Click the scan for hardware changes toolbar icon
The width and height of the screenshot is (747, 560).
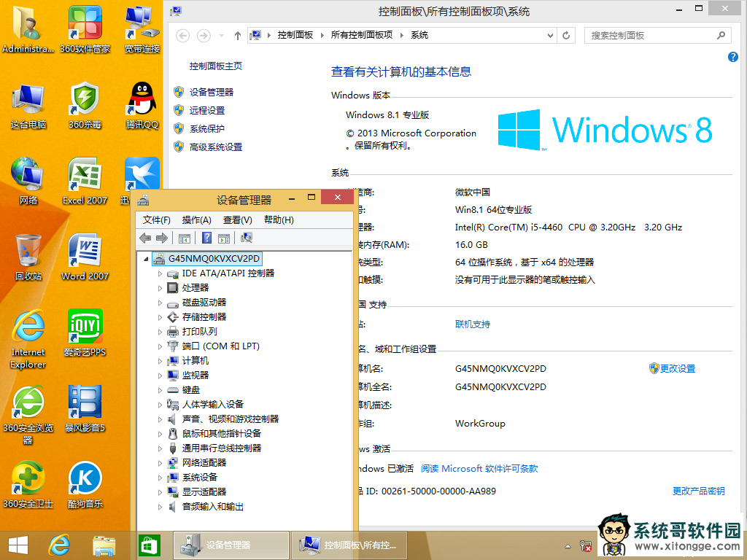(247, 238)
